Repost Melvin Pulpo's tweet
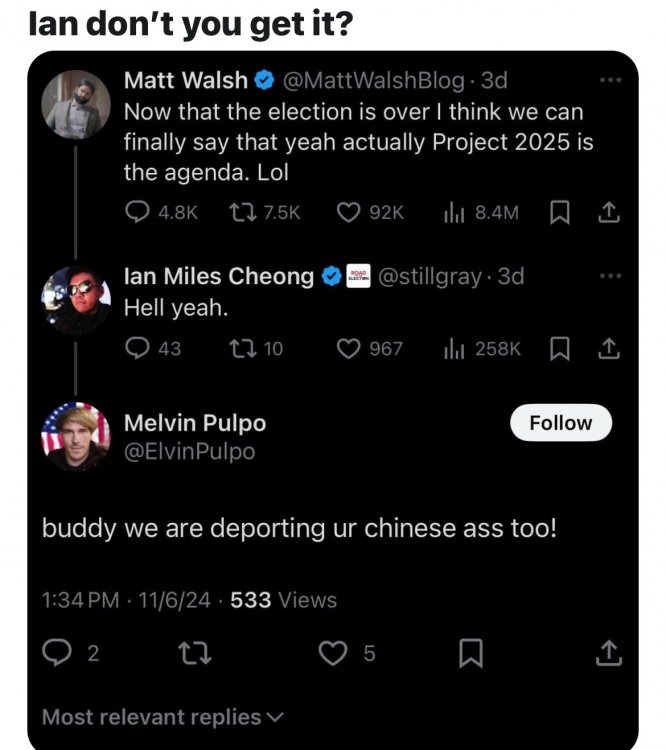The height and width of the screenshot is (750, 666). point(187,653)
